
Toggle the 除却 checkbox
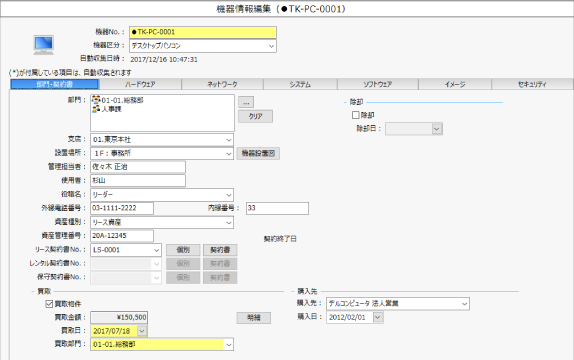point(355,115)
